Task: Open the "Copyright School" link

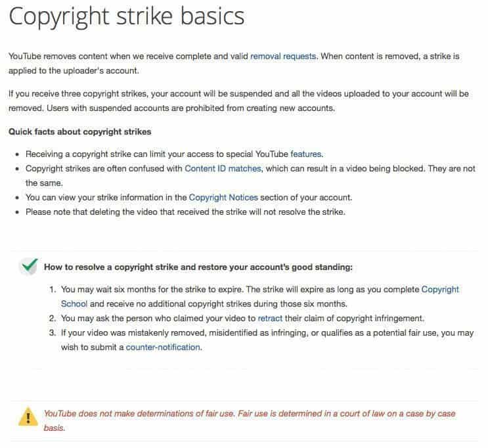Action: (74, 303)
